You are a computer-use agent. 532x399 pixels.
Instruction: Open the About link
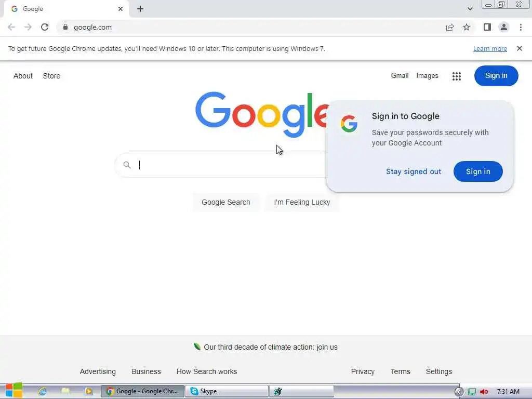(x=23, y=76)
